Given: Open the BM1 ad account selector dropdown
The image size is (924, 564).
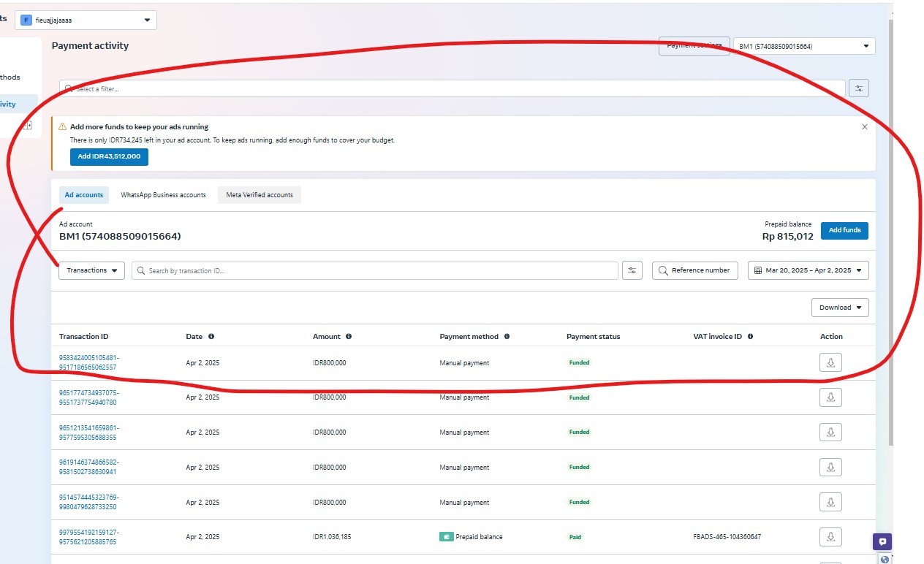Looking at the screenshot, I should tap(804, 46).
